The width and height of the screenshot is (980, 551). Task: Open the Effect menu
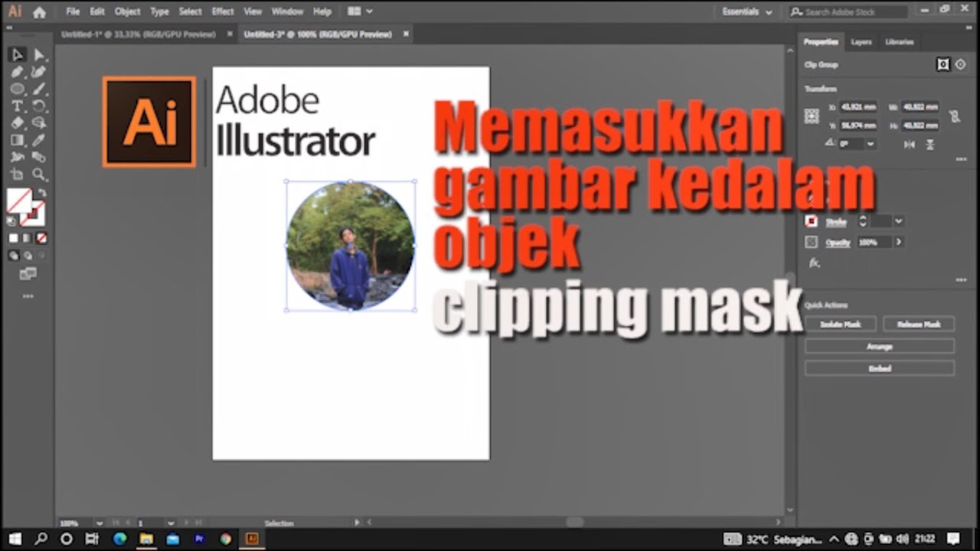click(x=223, y=11)
